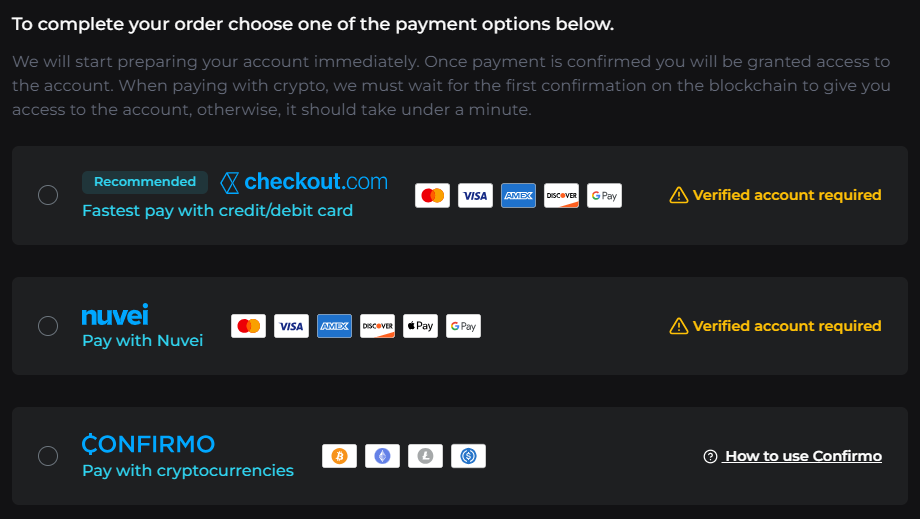Click the Discover icon in checkout.com row
Image resolution: width=920 pixels, height=519 pixels.
561,196
